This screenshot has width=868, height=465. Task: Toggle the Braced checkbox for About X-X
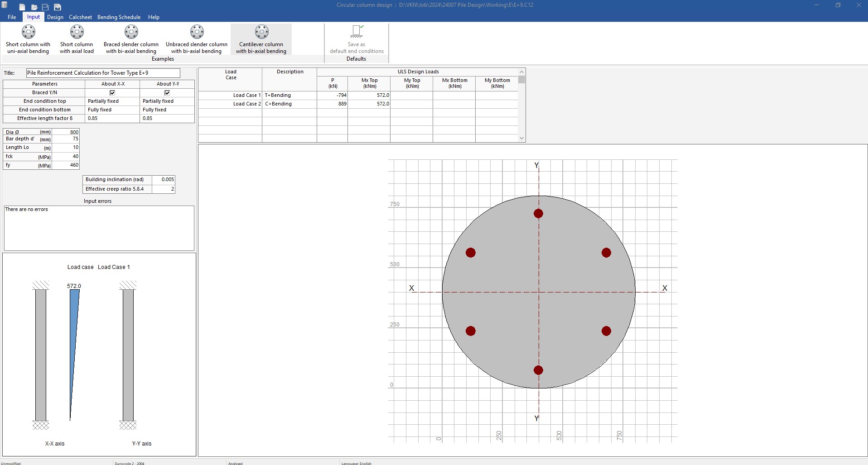click(x=112, y=93)
